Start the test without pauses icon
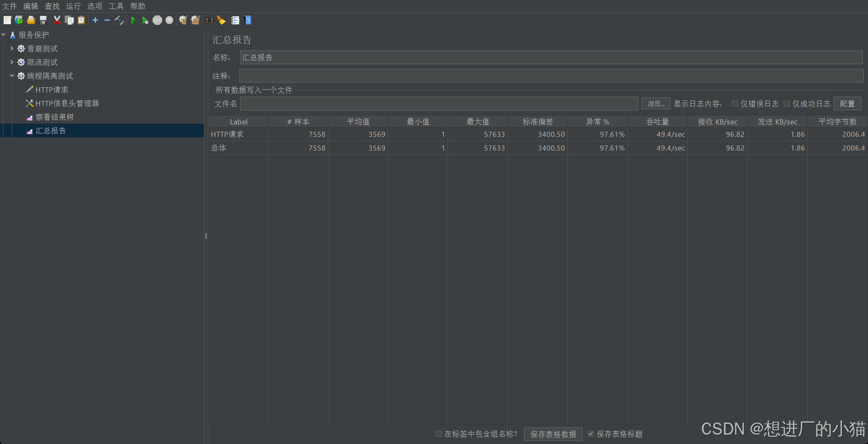The image size is (868, 444). tap(145, 20)
